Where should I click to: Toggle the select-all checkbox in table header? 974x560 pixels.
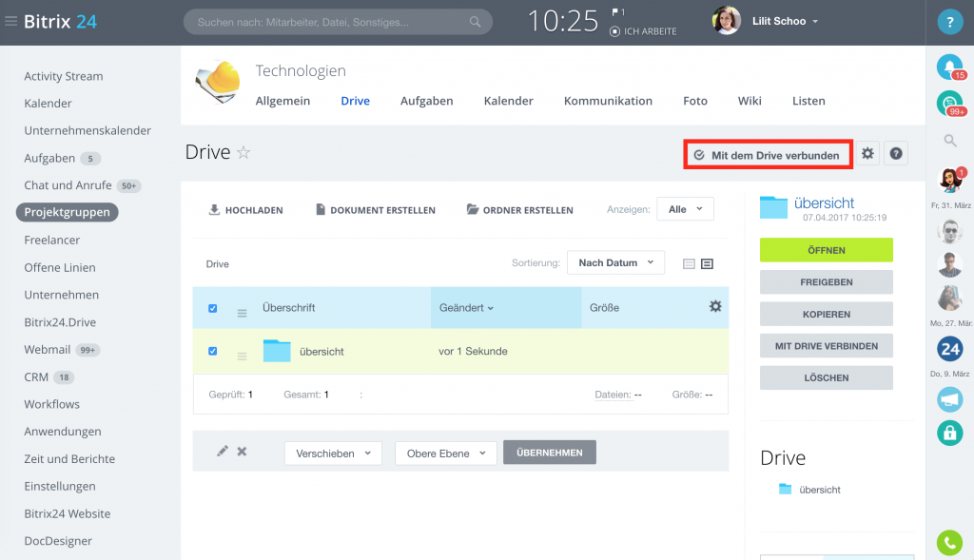click(212, 309)
